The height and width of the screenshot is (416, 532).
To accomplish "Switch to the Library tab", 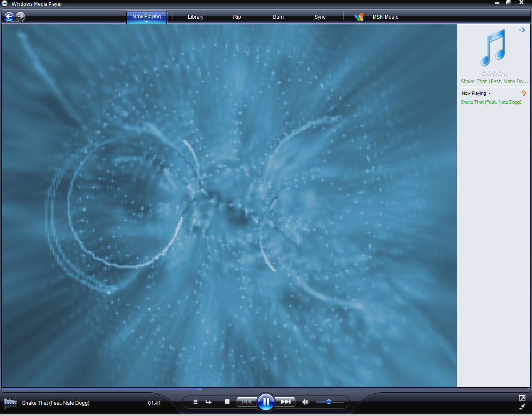I will point(195,17).
